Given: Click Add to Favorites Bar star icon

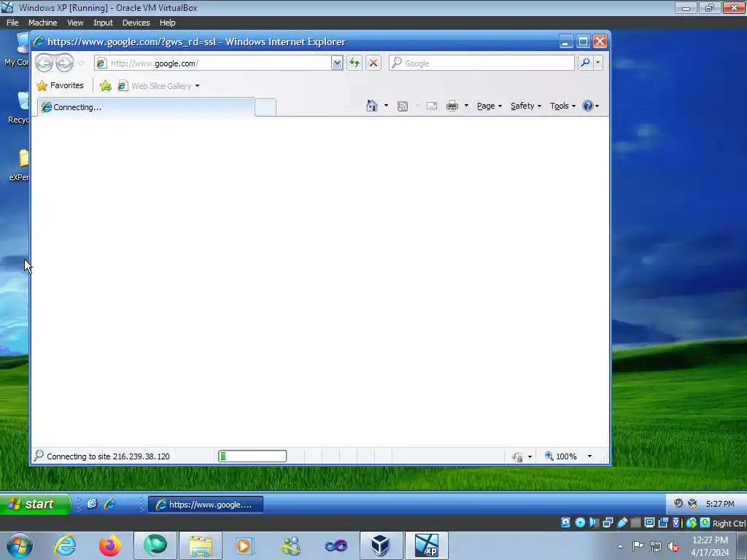Looking at the screenshot, I should click(x=106, y=86).
